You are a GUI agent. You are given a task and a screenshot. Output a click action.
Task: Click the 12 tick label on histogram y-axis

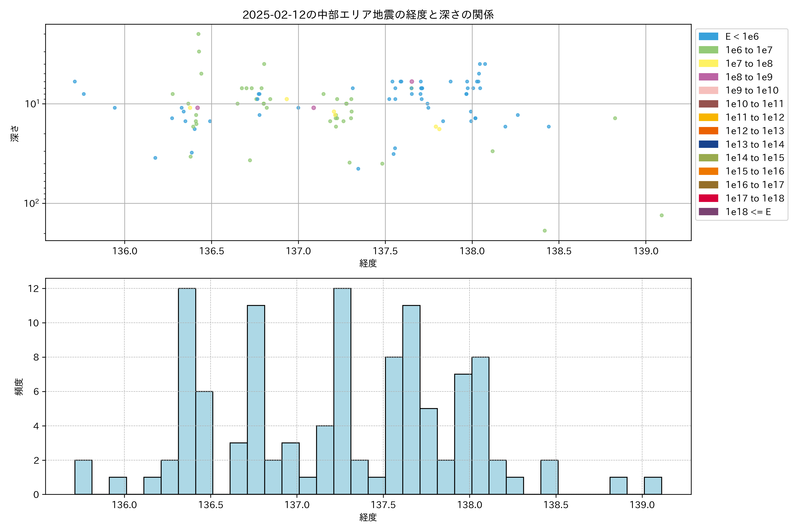point(33,289)
